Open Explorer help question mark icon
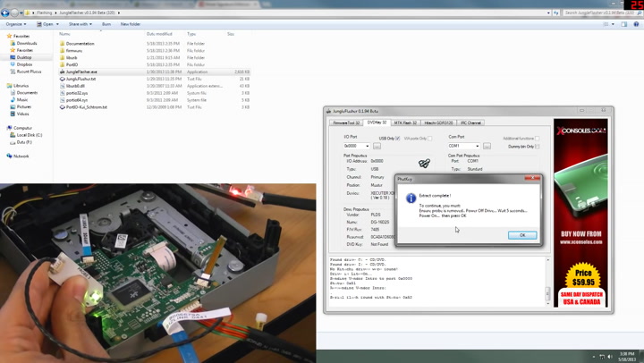 (x=636, y=24)
